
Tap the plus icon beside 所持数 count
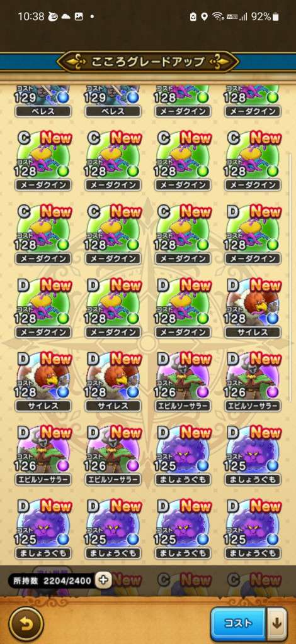tap(103, 579)
